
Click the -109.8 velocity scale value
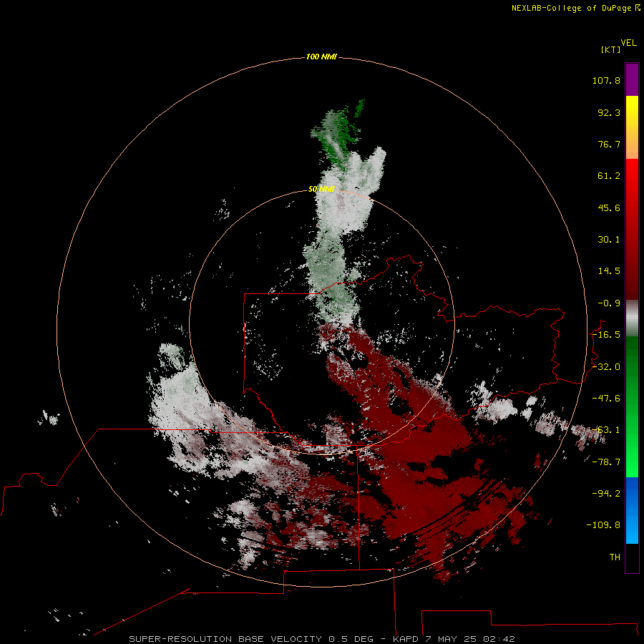tap(603, 525)
